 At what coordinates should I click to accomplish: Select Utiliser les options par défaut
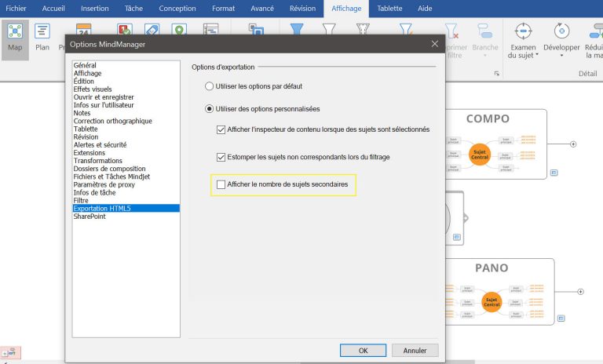[209, 86]
